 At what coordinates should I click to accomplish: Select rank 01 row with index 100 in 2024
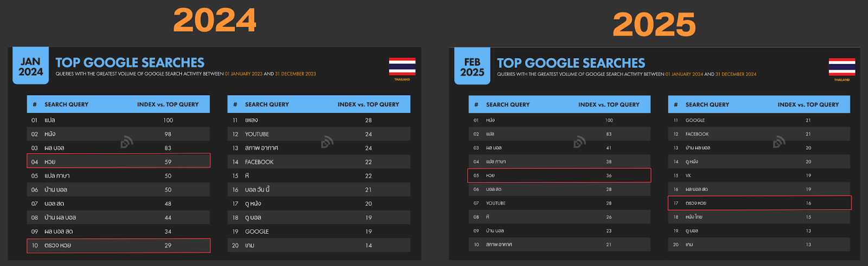pyautogui.click(x=118, y=121)
